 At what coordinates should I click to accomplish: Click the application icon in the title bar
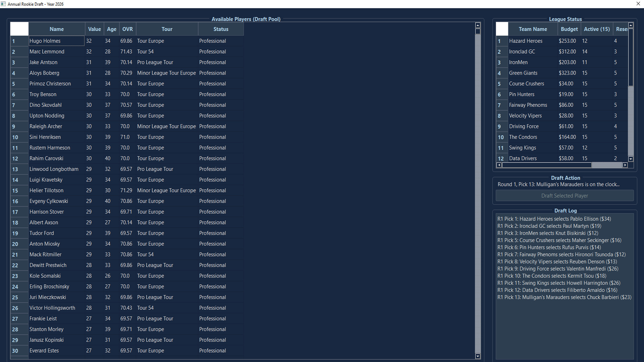(3, 4)
